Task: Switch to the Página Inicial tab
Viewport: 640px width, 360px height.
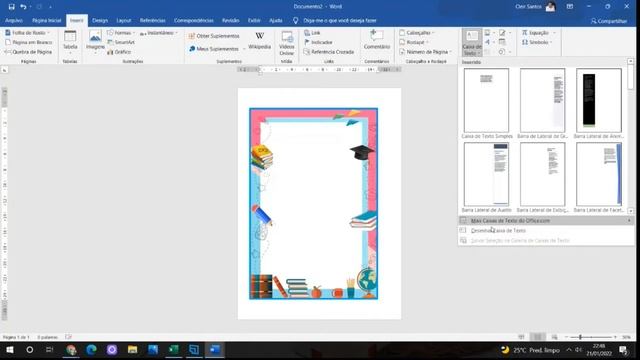Action: click(47, 20)
